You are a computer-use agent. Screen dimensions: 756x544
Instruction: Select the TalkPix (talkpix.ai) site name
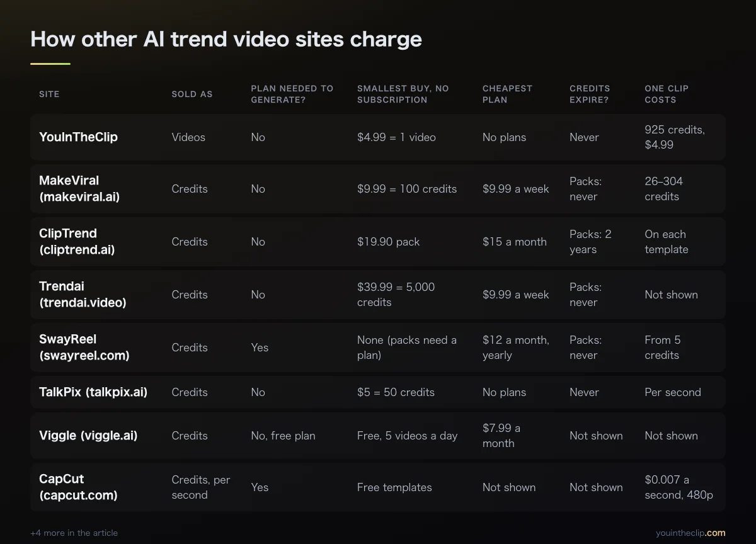pyautogui.click(x=93, y=392)
